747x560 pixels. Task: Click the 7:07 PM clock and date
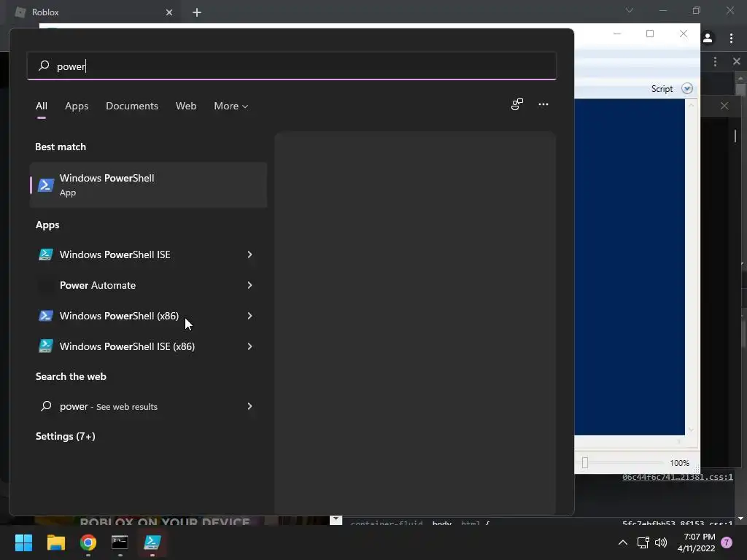(697, 542)
